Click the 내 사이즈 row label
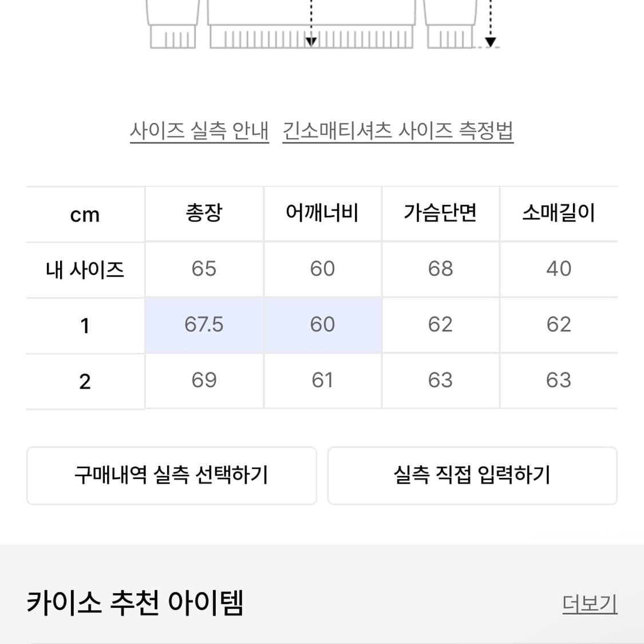This screenshot has width=644, height=644. coord(85,270)
